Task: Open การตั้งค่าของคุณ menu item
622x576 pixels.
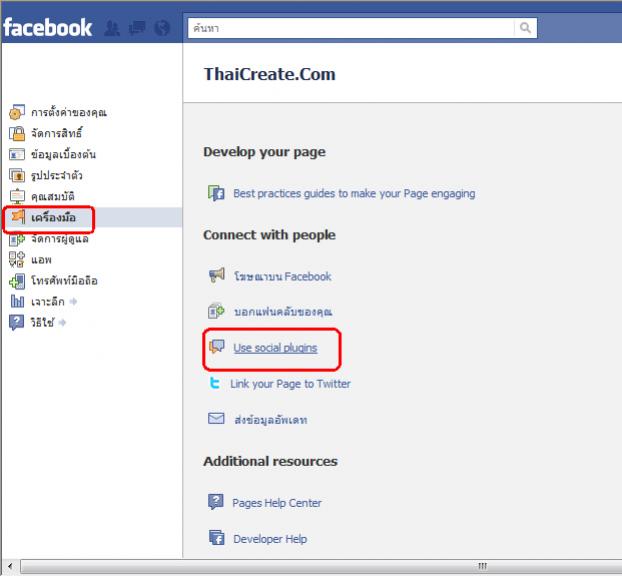Action: 69,112
